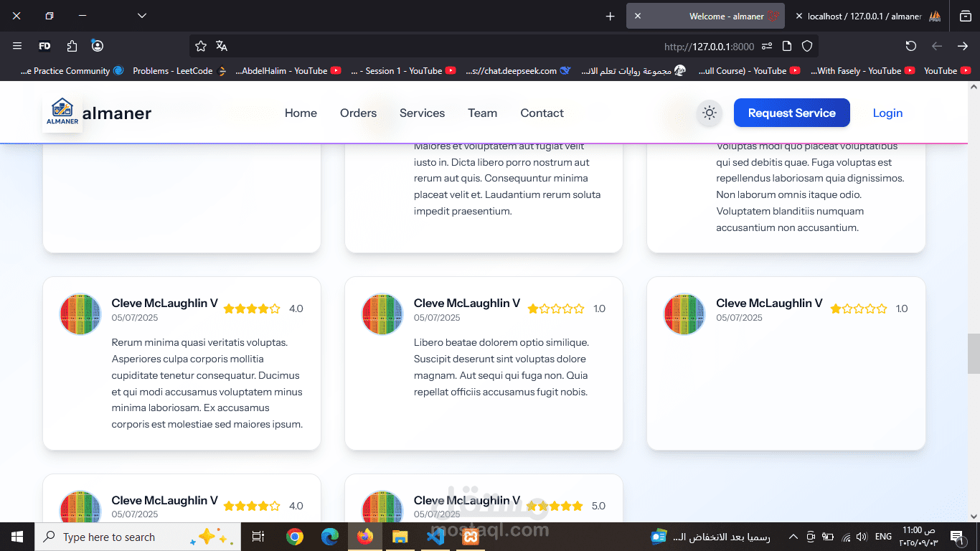Open Orders in the navigation bar
Viewport: 980px width, 551px height.
click(358, 113)
